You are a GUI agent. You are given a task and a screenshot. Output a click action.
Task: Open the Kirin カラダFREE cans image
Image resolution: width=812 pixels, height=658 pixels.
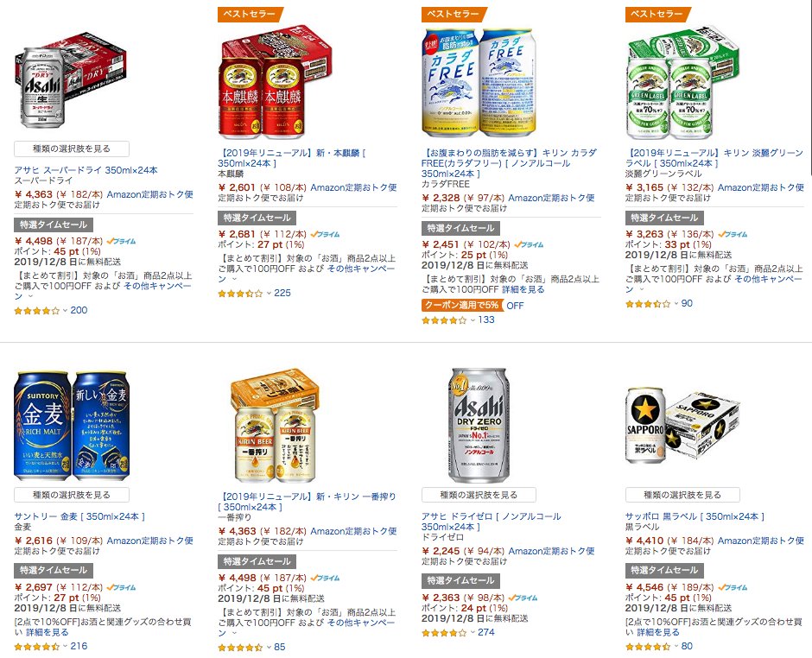(x=479, y=83)
